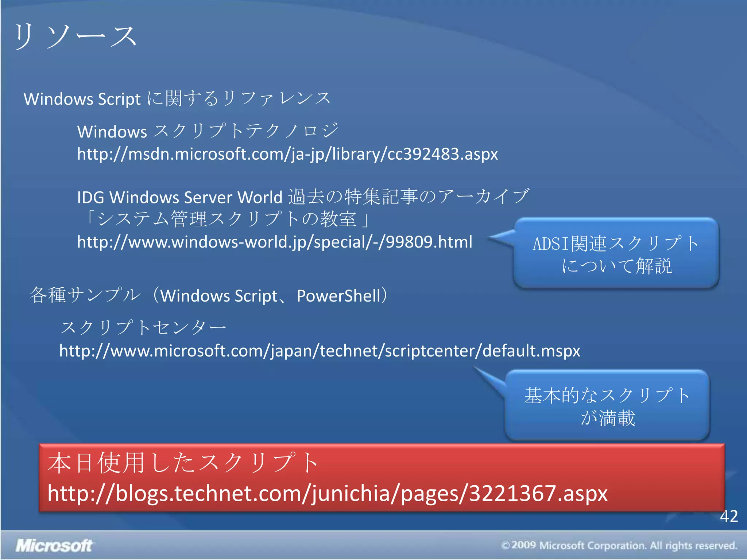Select IDG Windows Server World 過去の特集記事のアーカイブ

point(303,197)
